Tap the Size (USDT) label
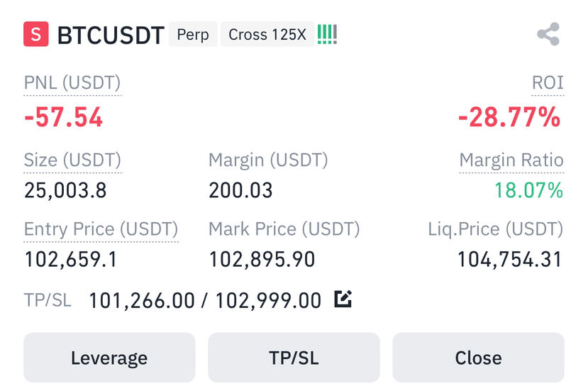This screenshot has width=588, height=391. (x=72, y=160)
